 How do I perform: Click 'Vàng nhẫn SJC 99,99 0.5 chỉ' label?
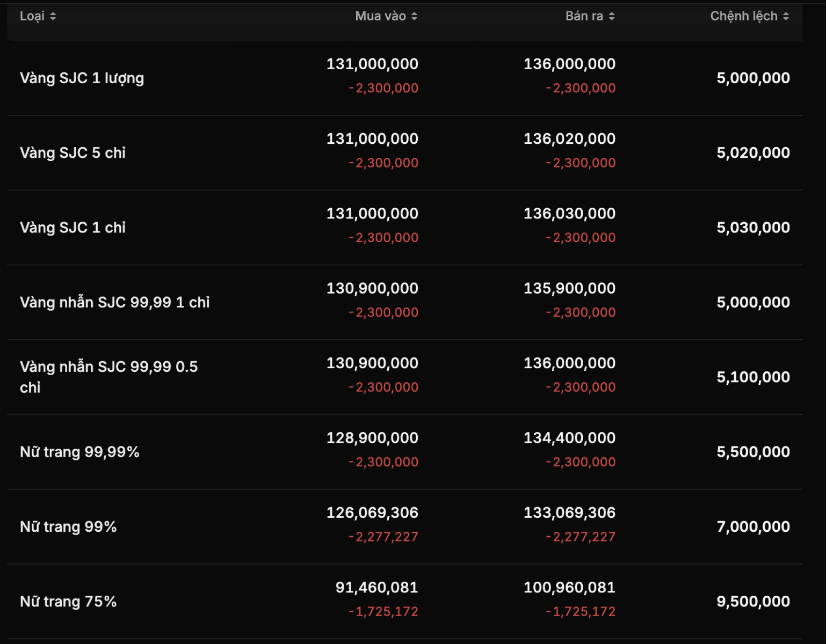109,377
